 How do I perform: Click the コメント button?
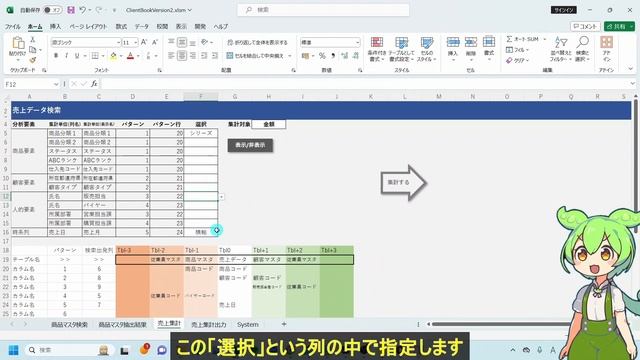(585, 26)
